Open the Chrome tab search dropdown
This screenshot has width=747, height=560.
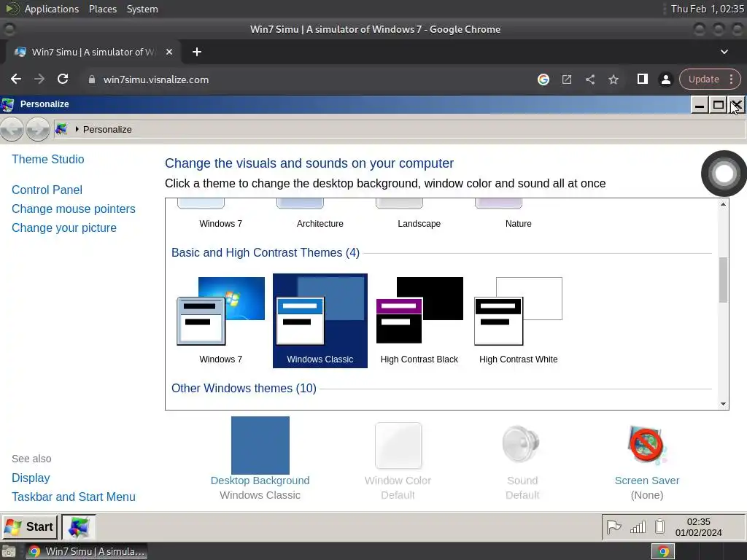tap(724, 52)
